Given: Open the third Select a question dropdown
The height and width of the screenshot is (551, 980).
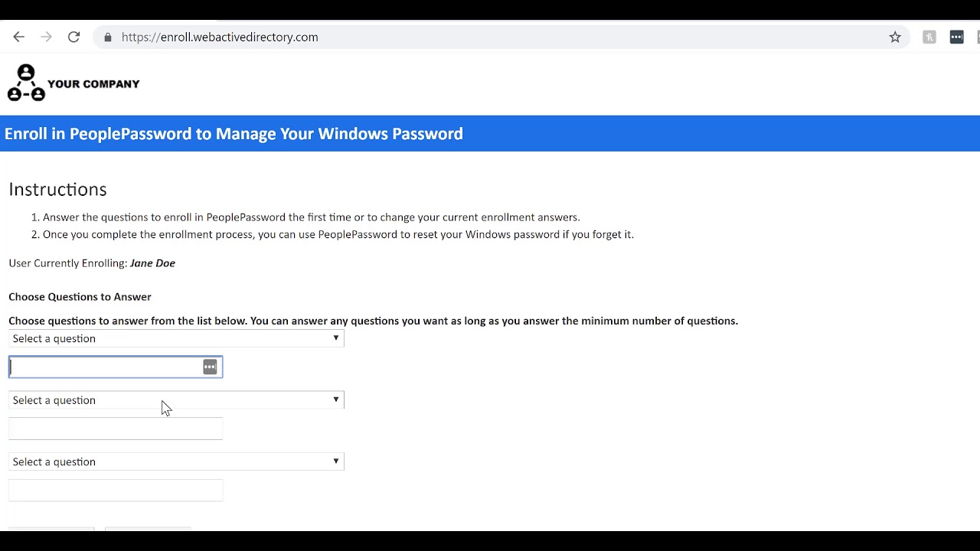Looking at the screenshot, I should pos(176,461).
